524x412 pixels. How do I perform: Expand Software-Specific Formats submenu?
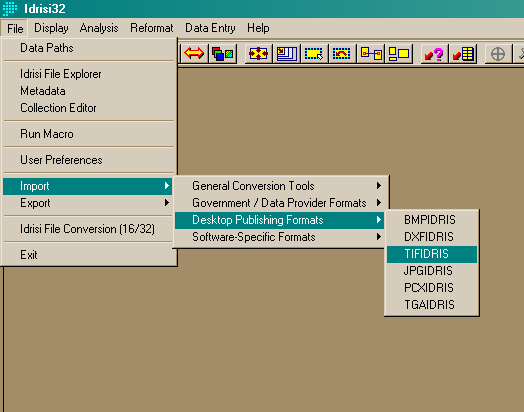click(x=279, y=237)
